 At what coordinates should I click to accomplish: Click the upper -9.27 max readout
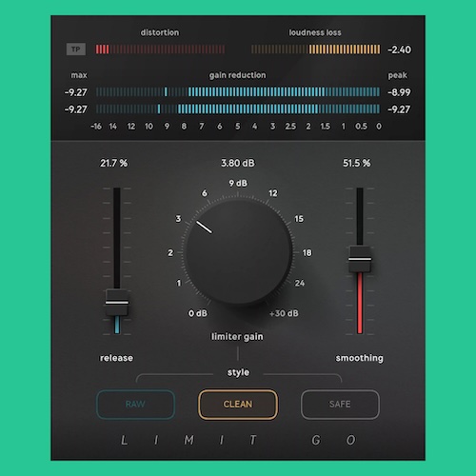click(76, 92)
